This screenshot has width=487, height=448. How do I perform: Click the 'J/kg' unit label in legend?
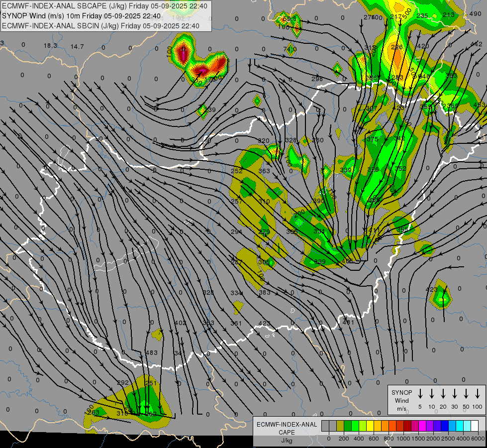click(287, 441)
